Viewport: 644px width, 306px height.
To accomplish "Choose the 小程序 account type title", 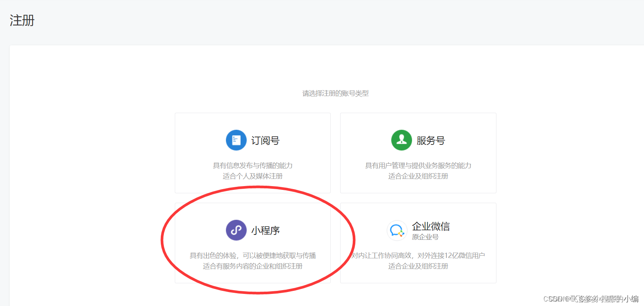I will point(265,230).
